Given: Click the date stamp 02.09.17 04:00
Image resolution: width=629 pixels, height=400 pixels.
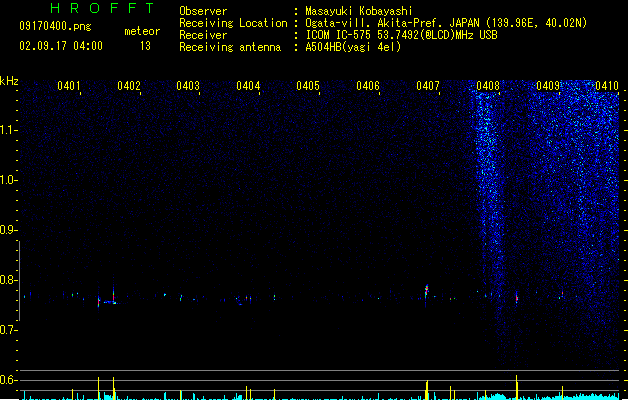Looking at the screenshot, I should pos(61,46).
